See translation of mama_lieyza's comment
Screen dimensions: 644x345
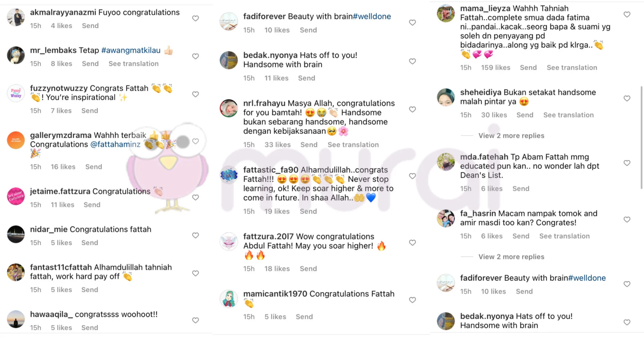point(572,68)
